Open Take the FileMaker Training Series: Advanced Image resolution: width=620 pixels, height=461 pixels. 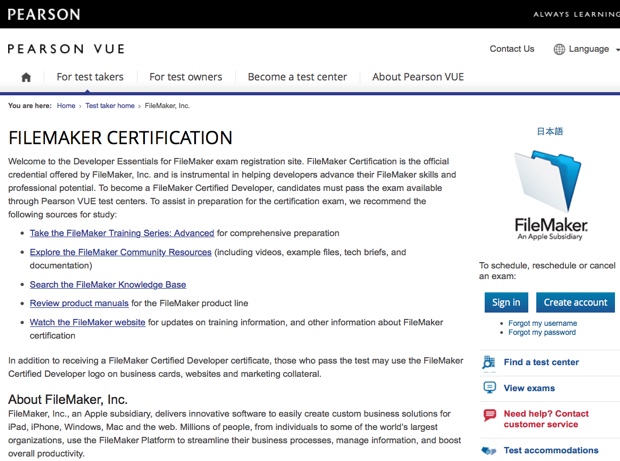[122, 233]
